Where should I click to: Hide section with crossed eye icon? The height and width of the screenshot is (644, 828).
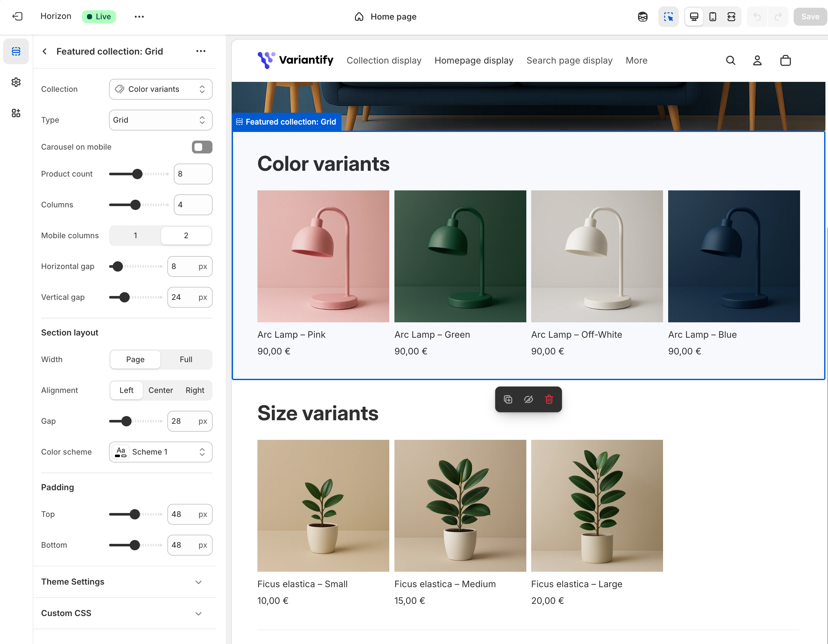pos(528,399)
